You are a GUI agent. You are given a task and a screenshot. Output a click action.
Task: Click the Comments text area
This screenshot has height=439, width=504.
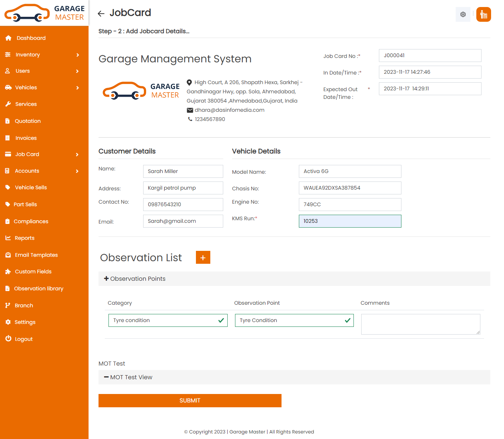pos(421,324)
